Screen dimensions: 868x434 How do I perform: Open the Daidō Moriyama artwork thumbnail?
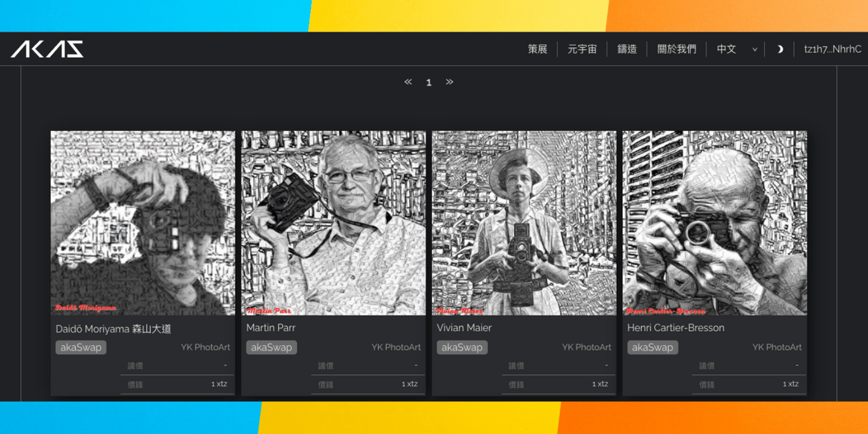(143, 223)
